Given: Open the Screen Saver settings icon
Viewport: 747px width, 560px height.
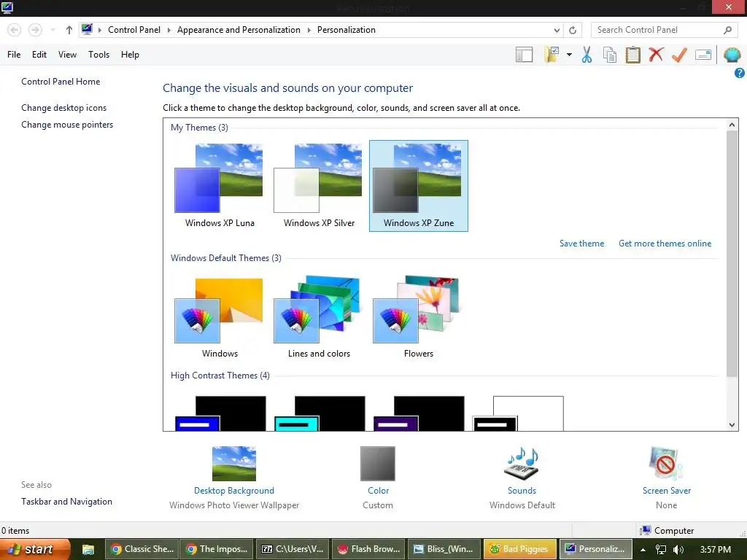Looking at the screenshot, I should pyautogui.click(x=666, y=463).
